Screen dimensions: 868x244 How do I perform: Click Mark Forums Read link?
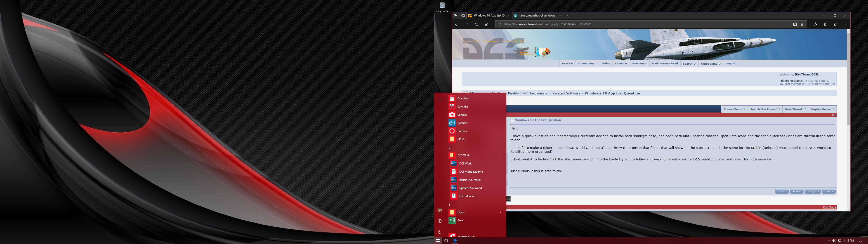[x=665, y=63]
